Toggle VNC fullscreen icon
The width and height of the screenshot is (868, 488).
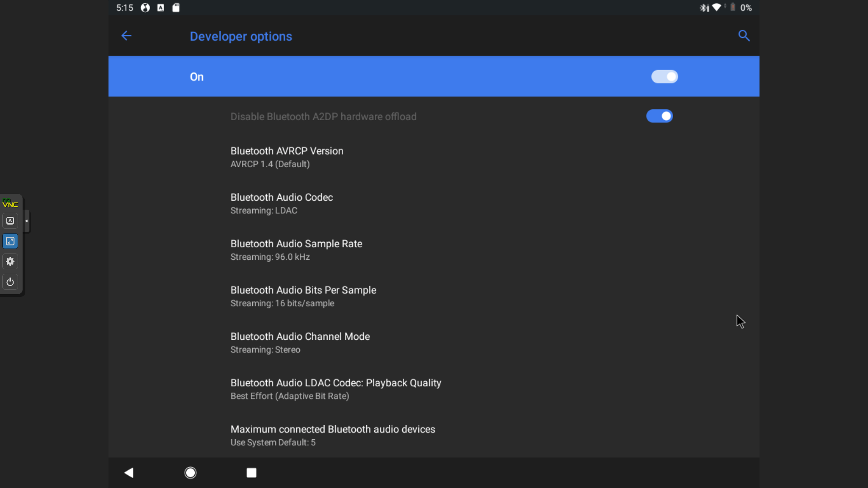(10, 241)
